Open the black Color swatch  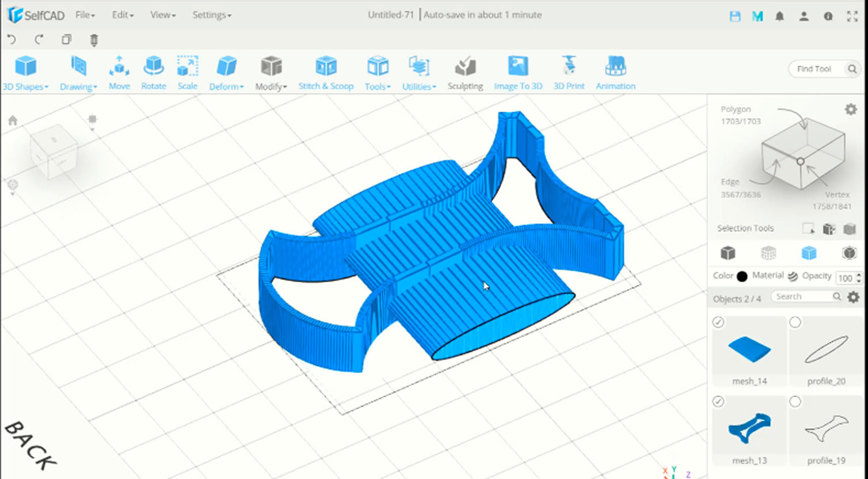[742, 276]
